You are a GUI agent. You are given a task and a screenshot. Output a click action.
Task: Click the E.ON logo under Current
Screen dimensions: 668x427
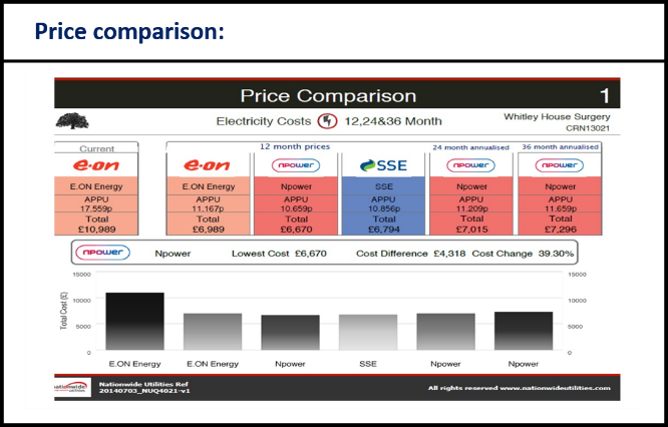pyautogui.click(x=96, y=165)
